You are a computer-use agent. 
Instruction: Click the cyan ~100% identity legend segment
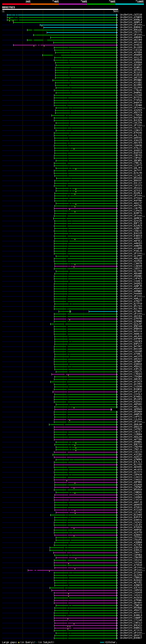click(130, 4)
